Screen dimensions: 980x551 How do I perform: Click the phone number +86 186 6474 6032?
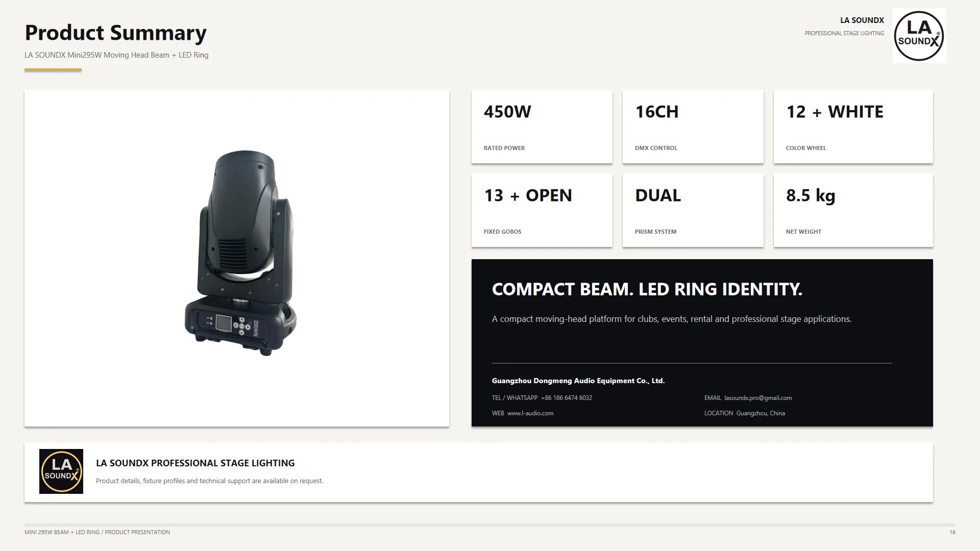[x=567, y=398]
